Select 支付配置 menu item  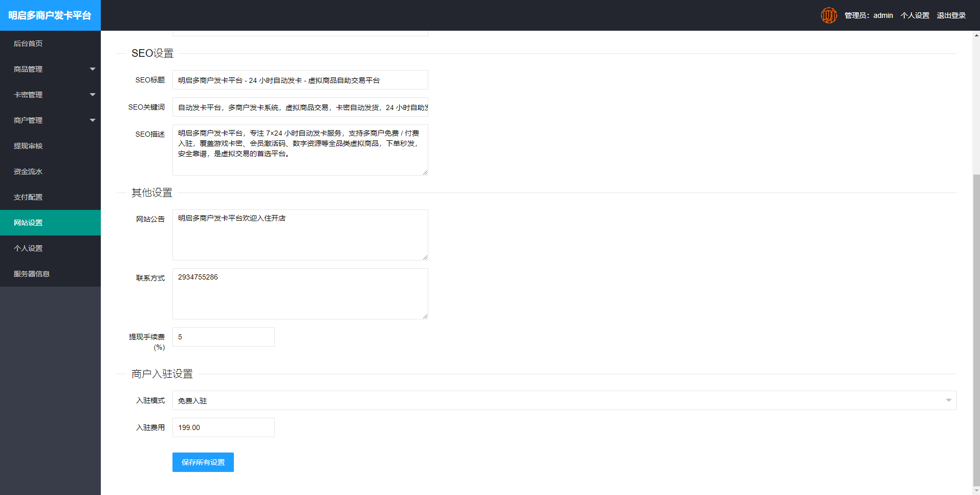29,197
